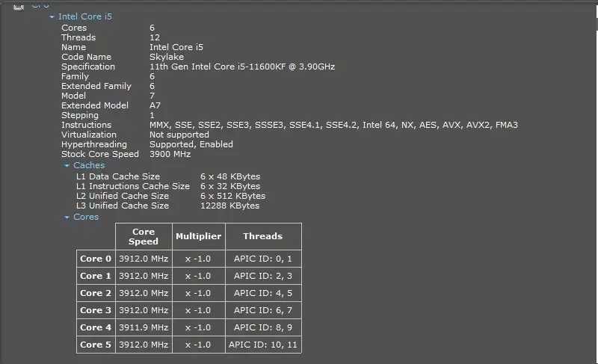Collapse the Cores section arrow
Screen dimensions: 598x364
67,218
